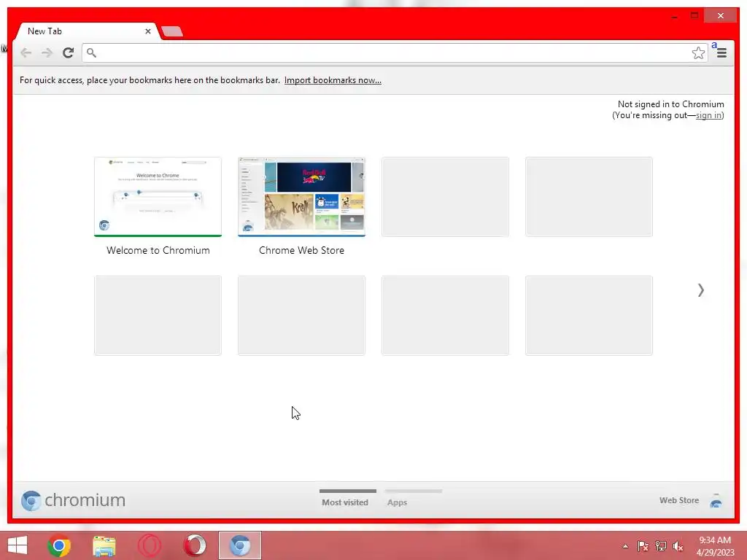This screenshot has height=560, width=747.
Task: Open a new tab with the tab strip button
Action: click(172, 31)
